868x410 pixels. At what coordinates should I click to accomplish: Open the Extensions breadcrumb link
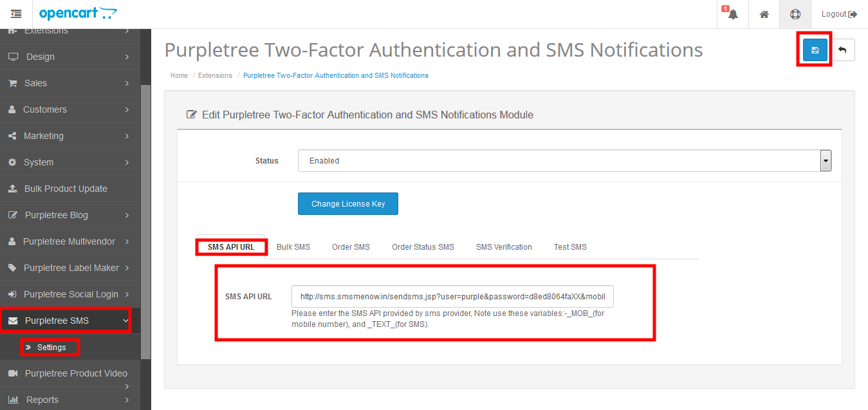tap(215, 75)
